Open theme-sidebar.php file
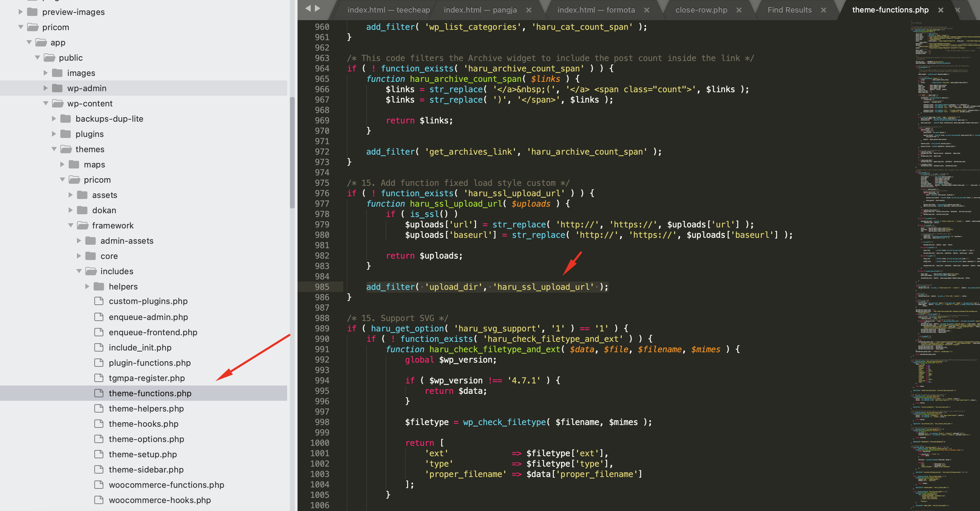 click(146, 469)
